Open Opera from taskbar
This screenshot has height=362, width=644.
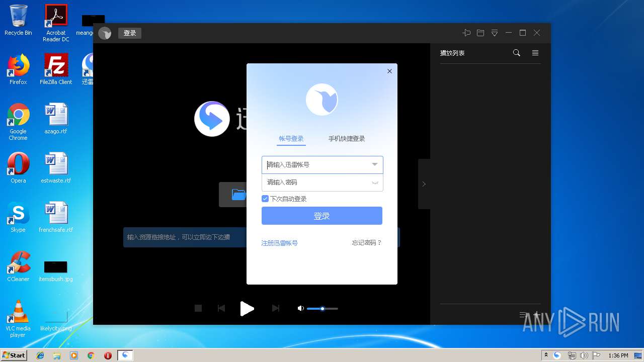click(x=108, y=355)
